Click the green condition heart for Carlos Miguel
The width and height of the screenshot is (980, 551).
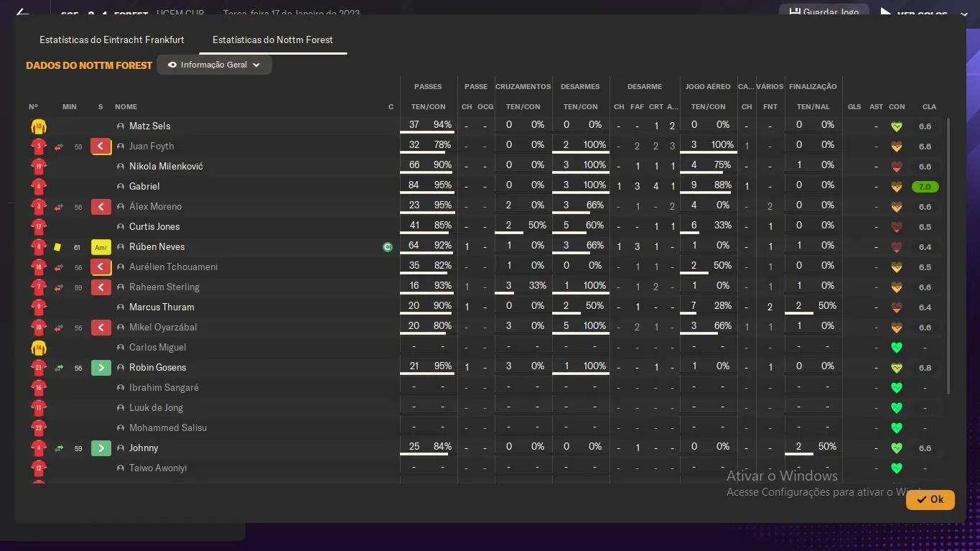point(896,348)
